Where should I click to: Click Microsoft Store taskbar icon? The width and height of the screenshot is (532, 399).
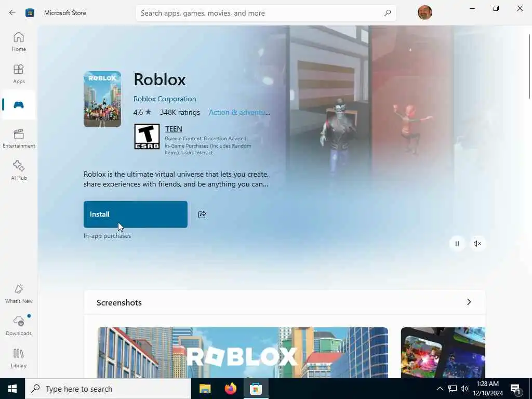(x=256, y=389)
